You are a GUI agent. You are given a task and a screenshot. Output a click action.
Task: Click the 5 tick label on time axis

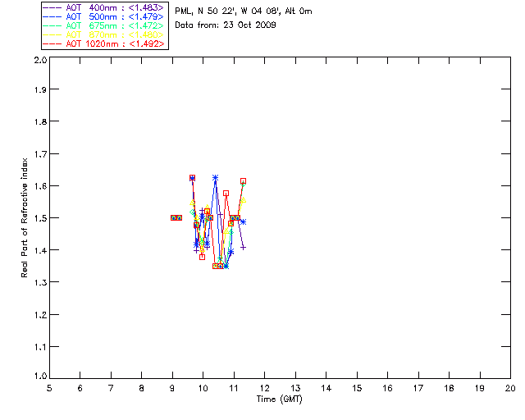point(49,388)
